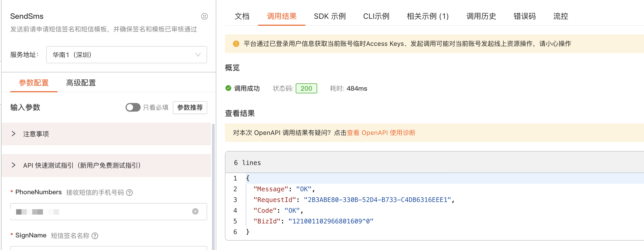Toggle the 只看必填 switch
Viewport: 644px width, 250px height.
(133, 107)
